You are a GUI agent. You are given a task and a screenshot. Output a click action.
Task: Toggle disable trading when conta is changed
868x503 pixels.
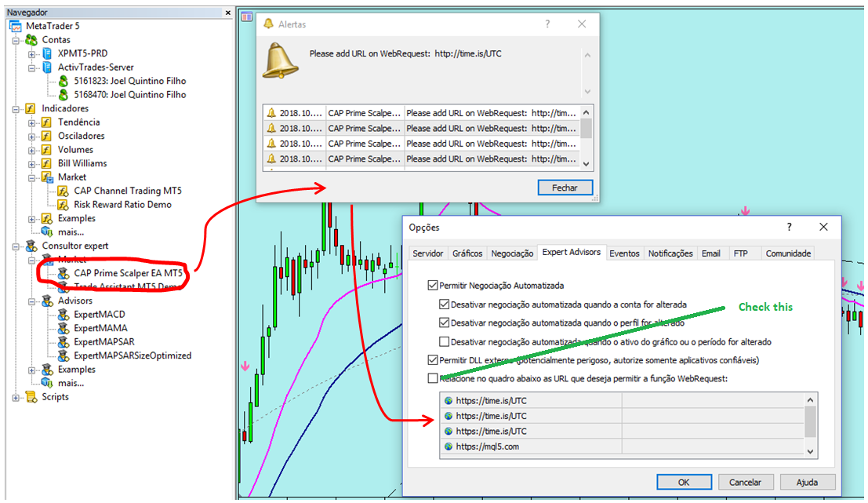[444, 304]
